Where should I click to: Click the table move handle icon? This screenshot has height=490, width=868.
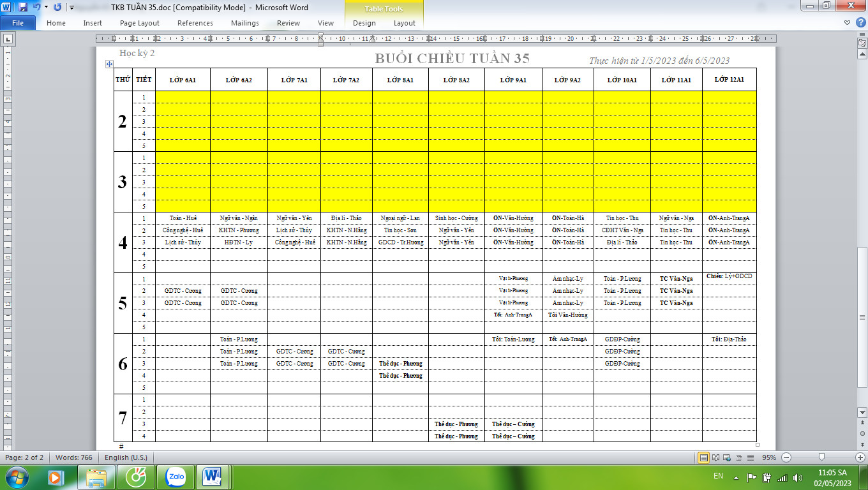109,64
